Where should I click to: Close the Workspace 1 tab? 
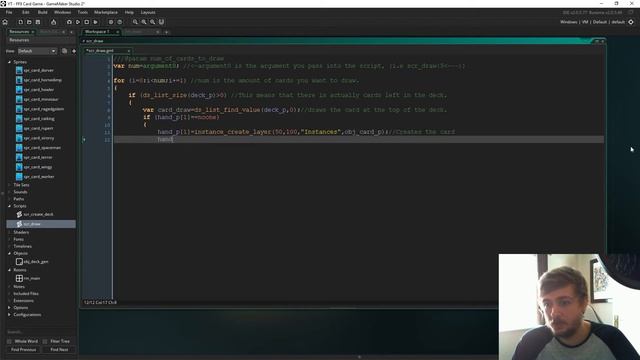coord(118,32)
